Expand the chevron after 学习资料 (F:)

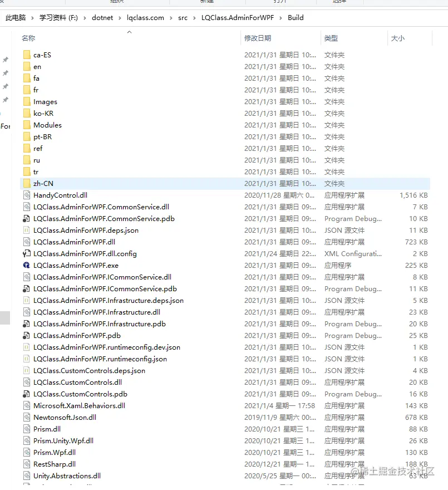85,18
